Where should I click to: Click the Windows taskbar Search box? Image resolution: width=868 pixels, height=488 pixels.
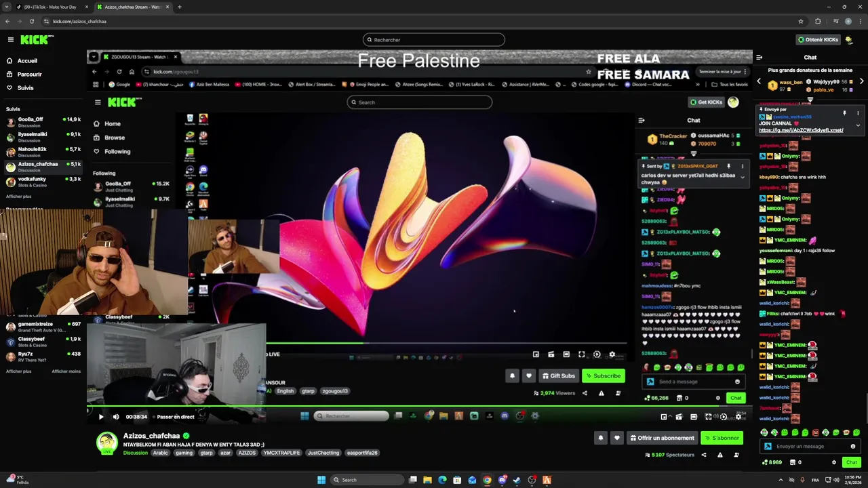point(366,480)
